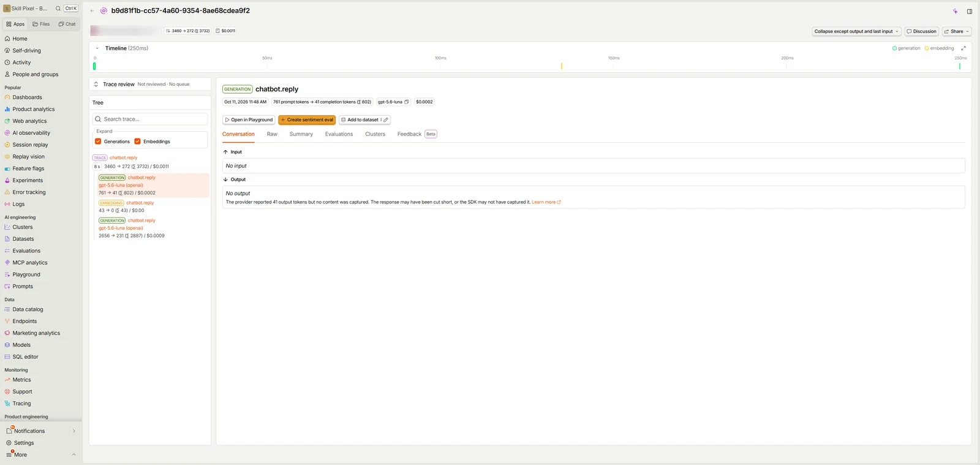Open Metrics under Monitoring

click(21, 380)
